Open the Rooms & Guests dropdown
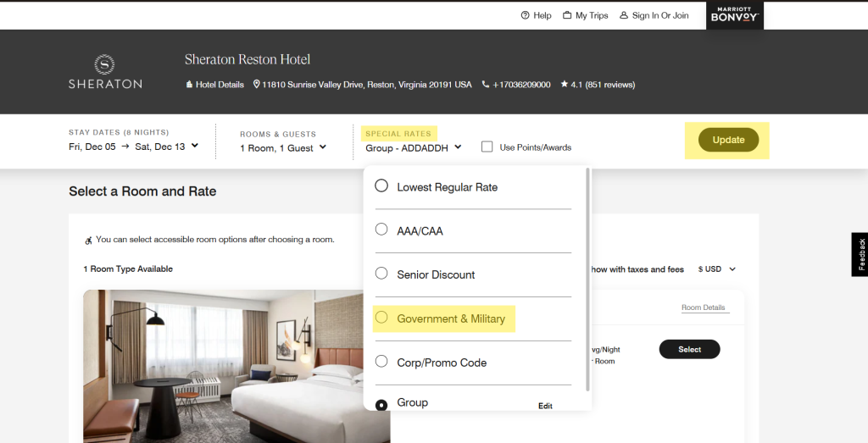Viewport: 868px width, 443px height. (x=283, y=147)
